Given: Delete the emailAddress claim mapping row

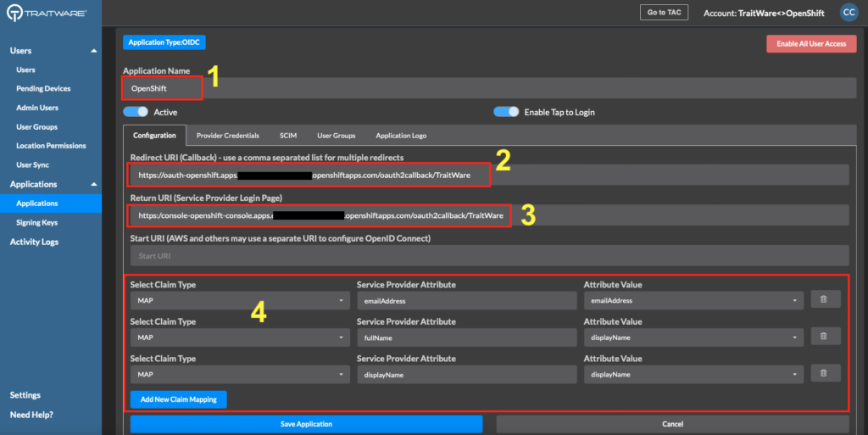Looking at the screenshot, I should (826, 299).
